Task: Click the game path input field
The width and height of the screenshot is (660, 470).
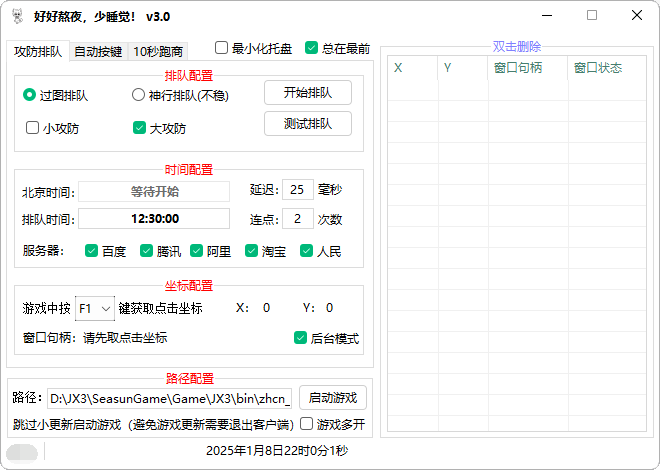Action: (x=169, y=397)
